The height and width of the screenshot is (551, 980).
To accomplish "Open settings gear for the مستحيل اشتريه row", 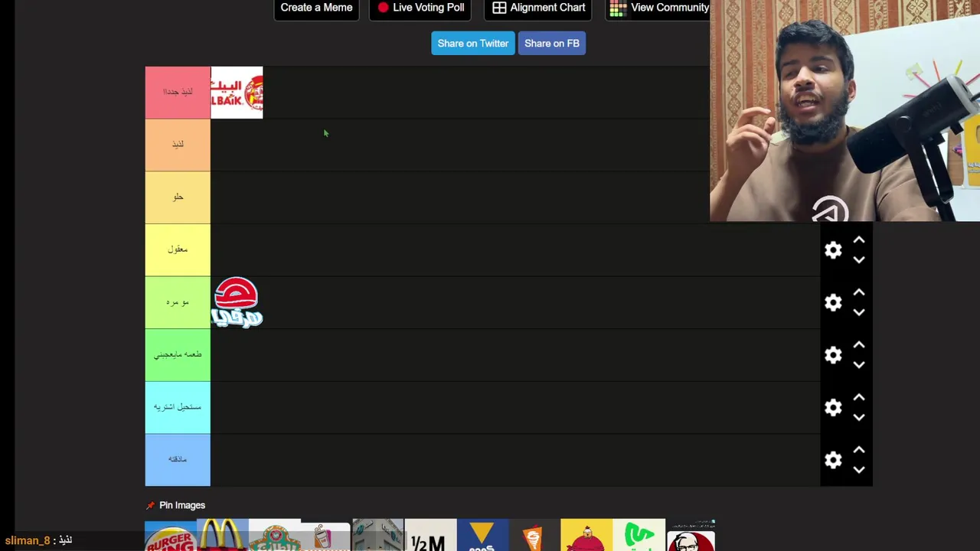I will 833,407.
